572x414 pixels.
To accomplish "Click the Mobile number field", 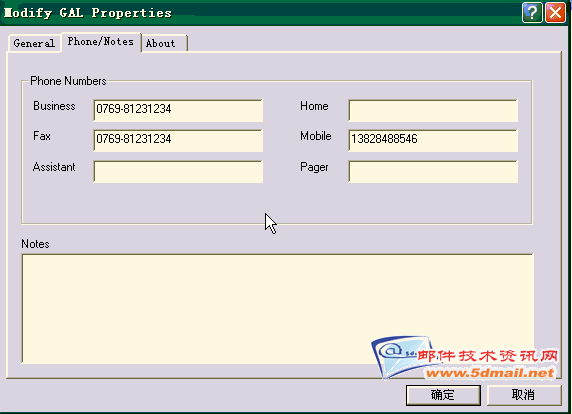I will [433, 140].
